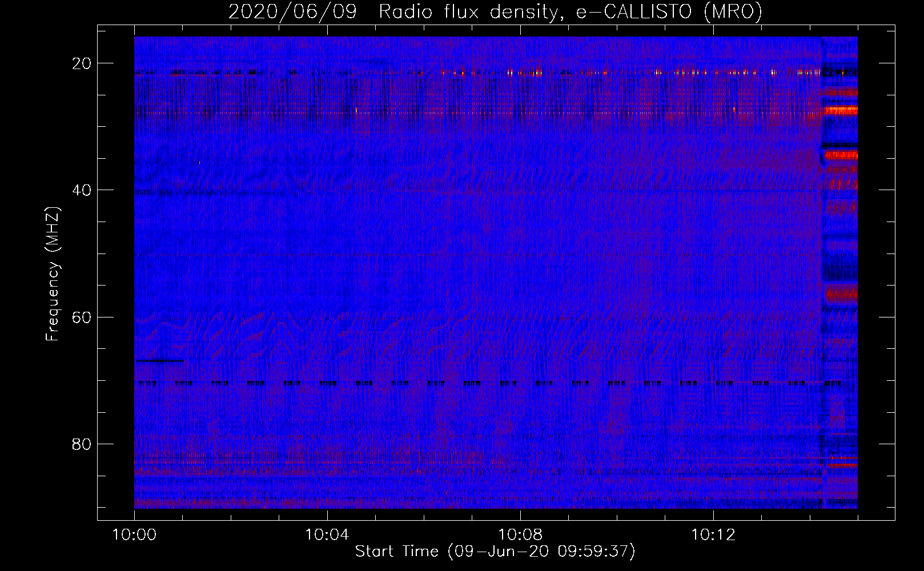Click the "10:00" time tick label
This screenshot has width=924, height=571.
tap(134, 535)
